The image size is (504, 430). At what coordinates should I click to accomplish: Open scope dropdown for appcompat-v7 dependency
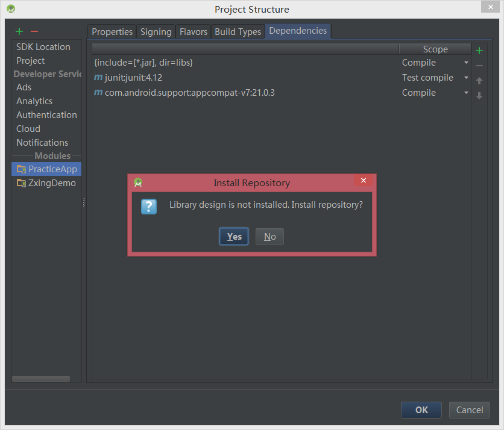click(466, 93)
